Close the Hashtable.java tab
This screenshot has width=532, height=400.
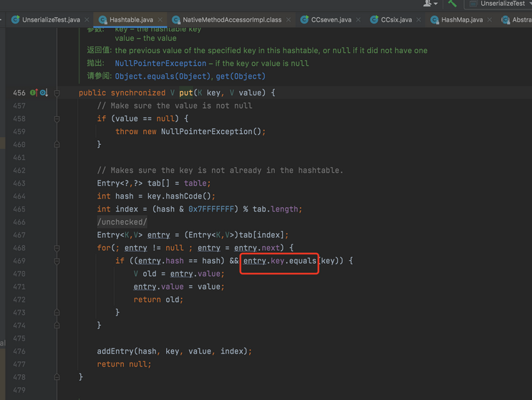160,19
